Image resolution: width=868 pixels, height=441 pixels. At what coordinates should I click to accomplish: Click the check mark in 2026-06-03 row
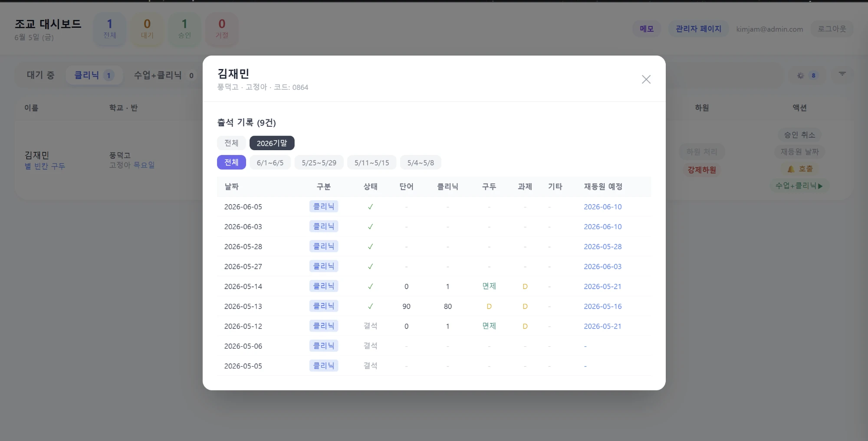pos(370,227)
